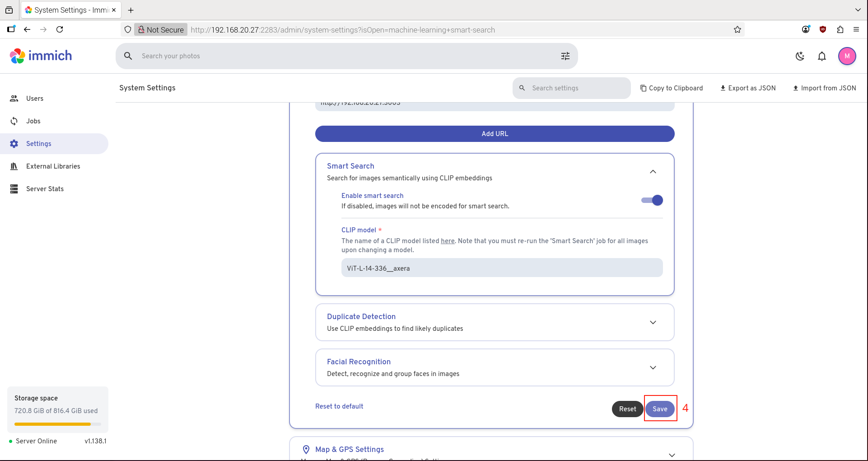This screenshot has width=868, height=461.
Task: Open user profile avatar M
Action: coord(847,56)
